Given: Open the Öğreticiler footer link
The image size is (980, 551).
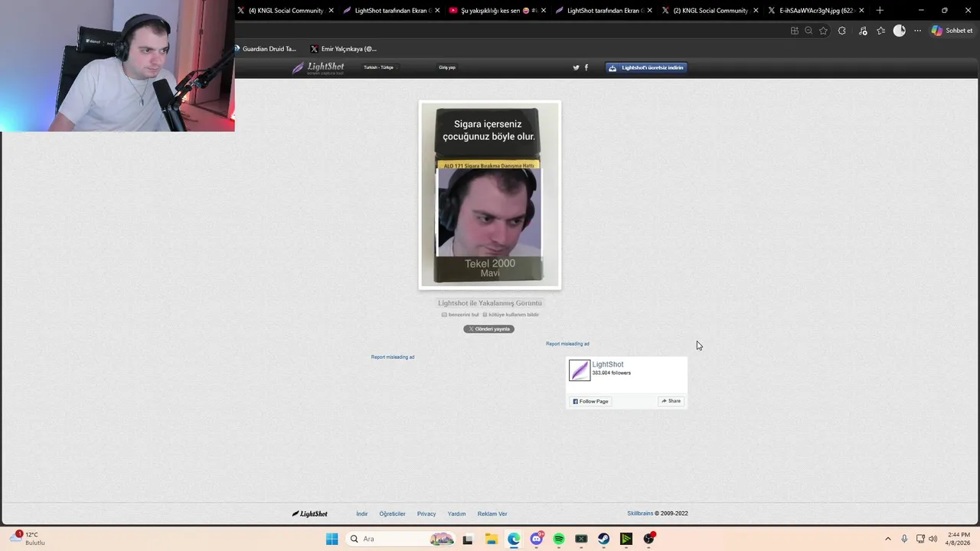Looking at the screenshot, I should pos(392,514).
